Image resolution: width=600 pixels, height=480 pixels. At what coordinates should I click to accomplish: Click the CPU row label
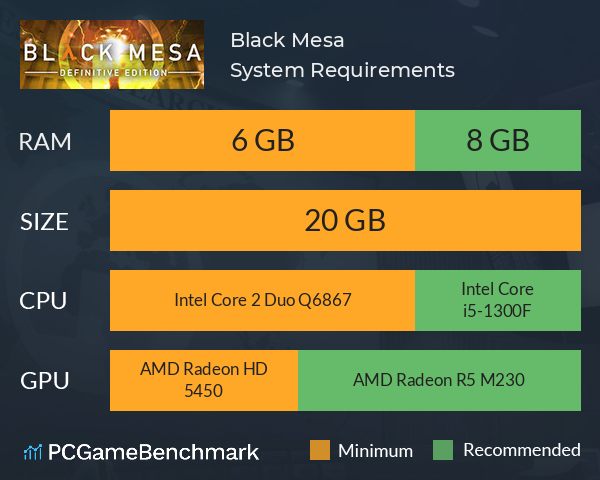click(x=43, y=301)
